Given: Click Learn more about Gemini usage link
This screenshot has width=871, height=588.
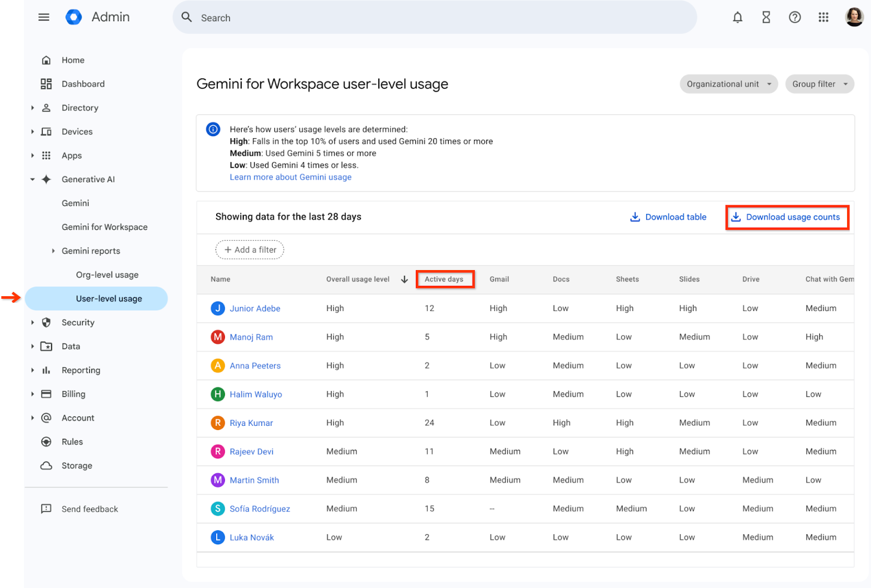Looking at the screenshot, I should click(291, 177).
